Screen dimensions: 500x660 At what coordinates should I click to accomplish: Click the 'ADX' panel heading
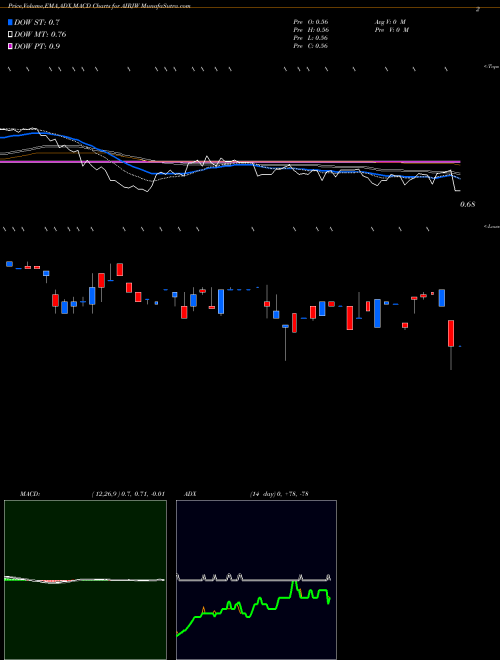pos(190,494)
